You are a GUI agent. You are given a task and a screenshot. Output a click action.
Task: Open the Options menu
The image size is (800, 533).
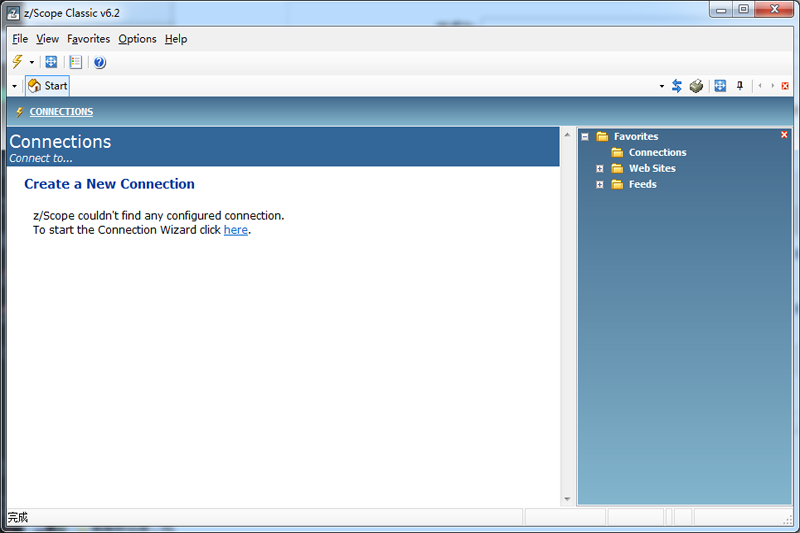pyautogui.click(x=137, y=39)
